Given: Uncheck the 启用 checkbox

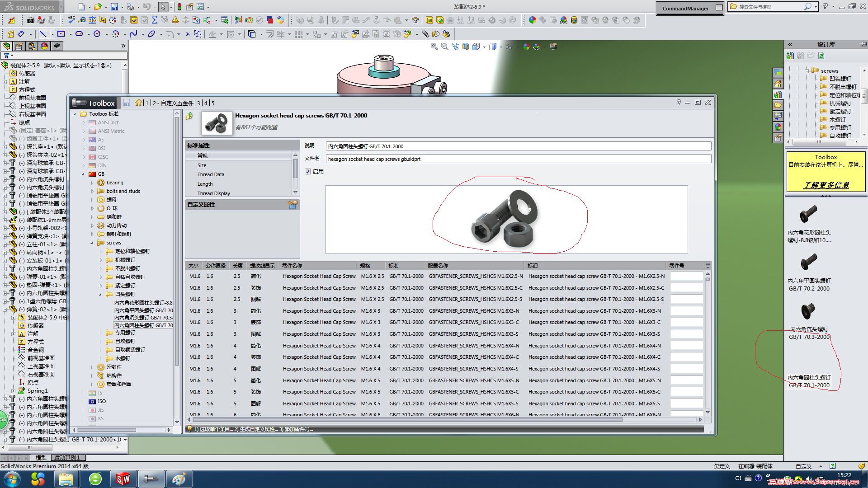Looking at the screenshot, I should coord(308,172).
